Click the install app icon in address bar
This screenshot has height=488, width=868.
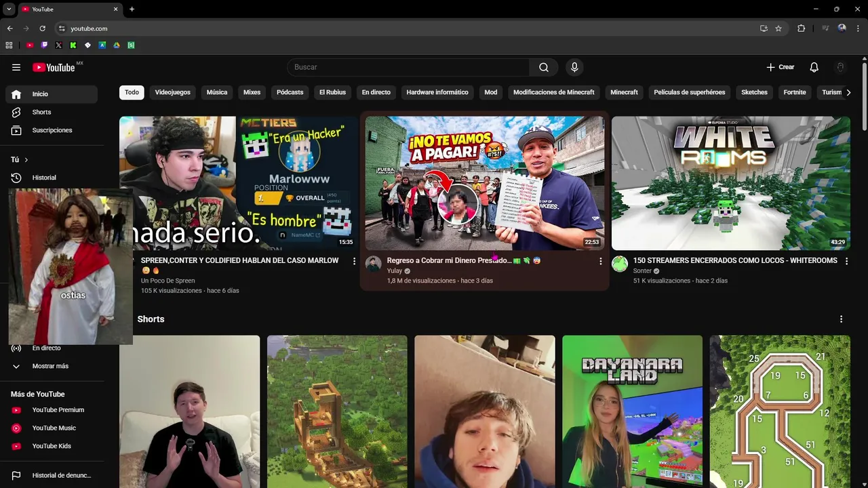point(764,28)
